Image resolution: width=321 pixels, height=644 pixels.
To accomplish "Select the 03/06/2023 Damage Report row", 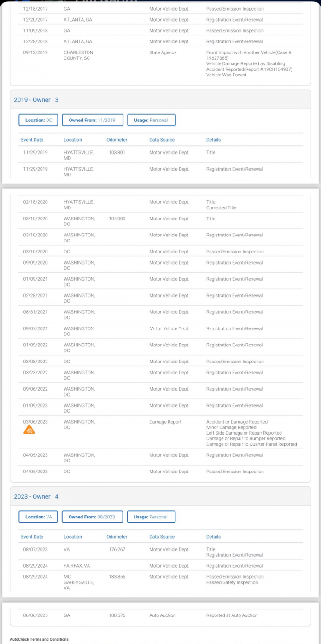I will pyautogui.click(x=161, y=432).
